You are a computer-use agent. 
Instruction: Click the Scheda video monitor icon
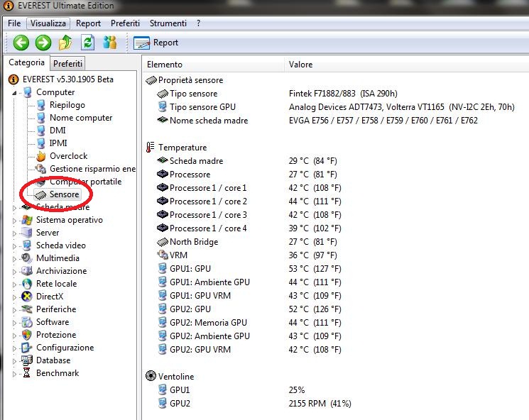pos(27,245)
